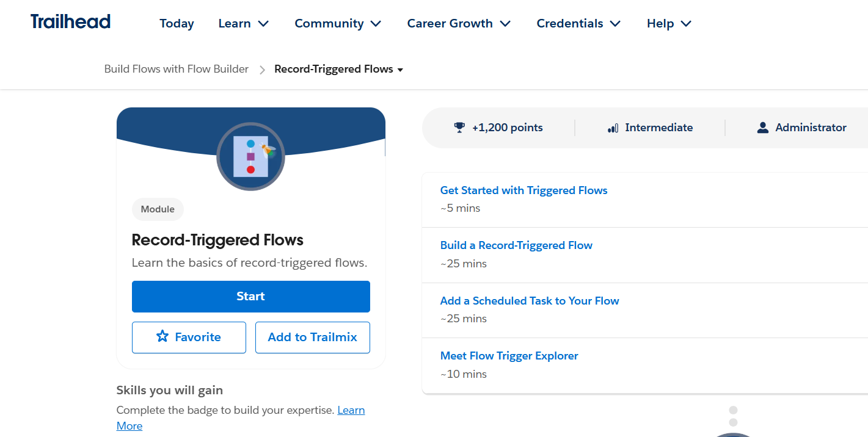Click the breadcrumb chevron separator arrow
This screenshot has width=868, height=437.
click(262, 70)
